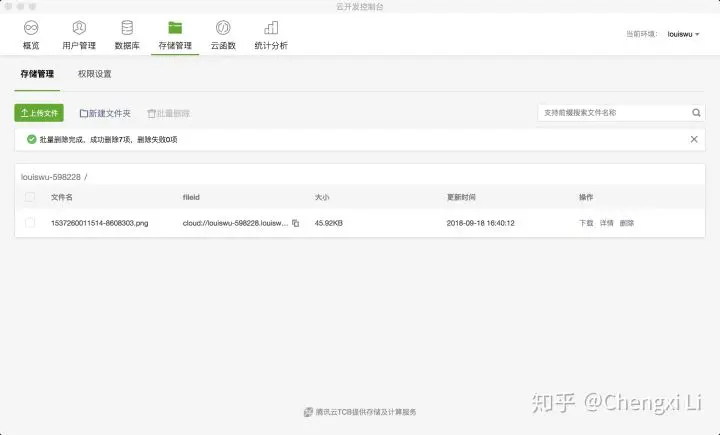720x435 pixels.
Task: Click the louiswu-598228 breadcrumb path
Action: click(51, 177)
